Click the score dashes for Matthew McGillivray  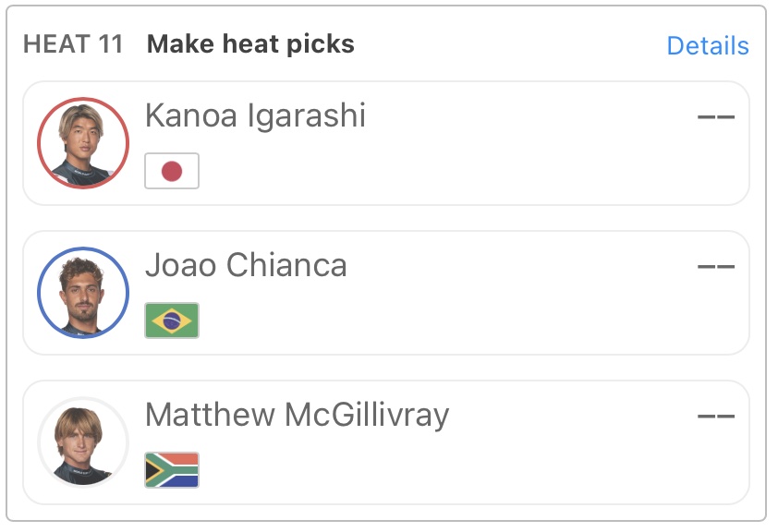click(x=715, y=417)
